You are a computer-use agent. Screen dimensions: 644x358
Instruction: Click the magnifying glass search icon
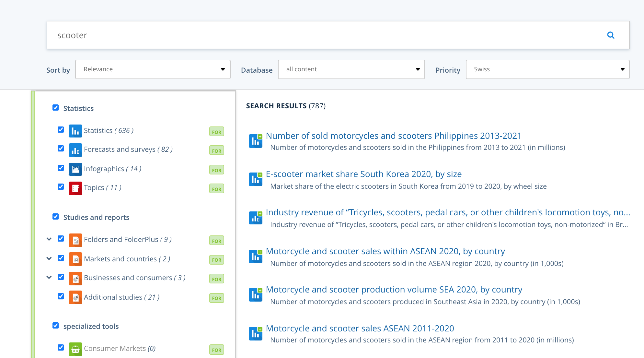[x=611, y=35]
